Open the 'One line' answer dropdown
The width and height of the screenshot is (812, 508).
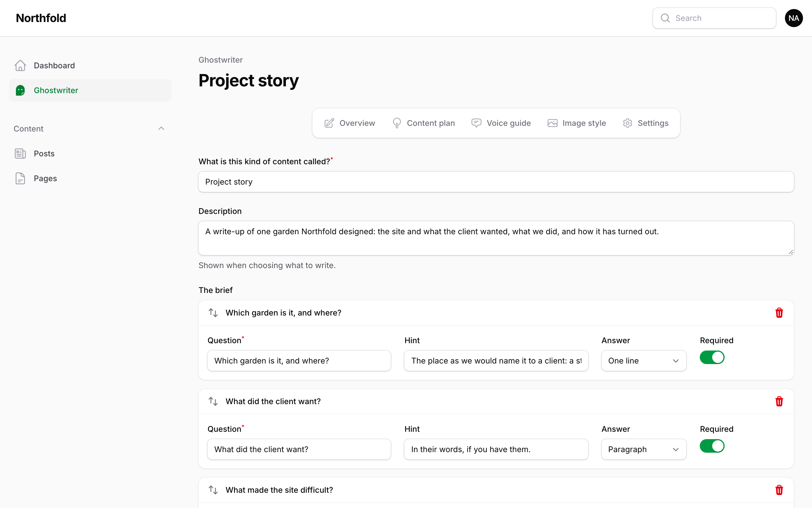point(644,361)
